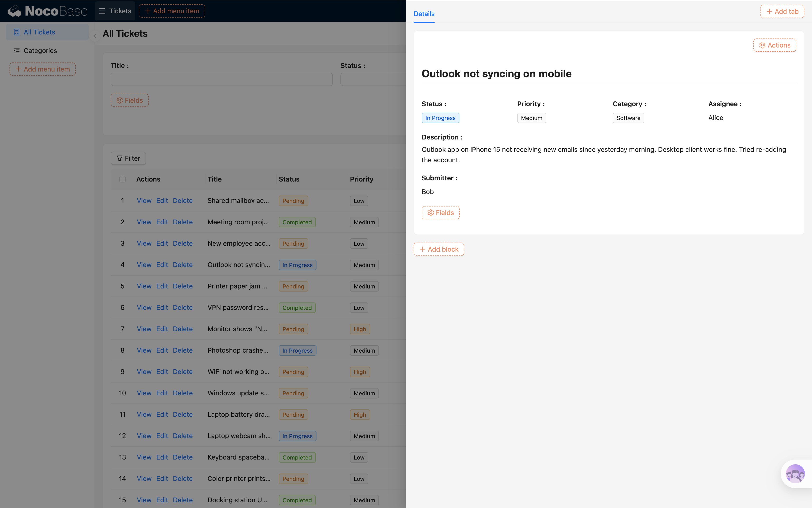Open Fields settings in the details block
Viewport: 812px width, 508px height.
[440, 213]
